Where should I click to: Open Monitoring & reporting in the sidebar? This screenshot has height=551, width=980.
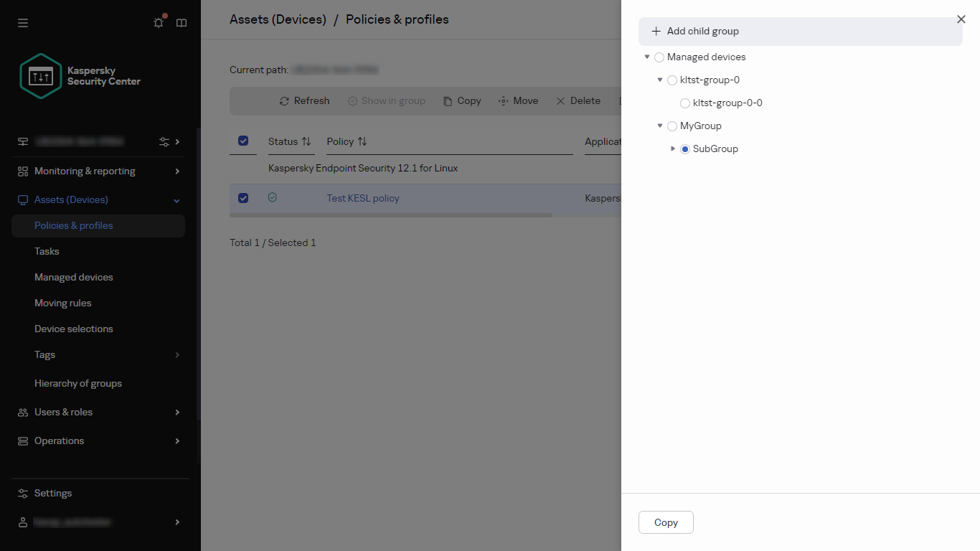85,171
